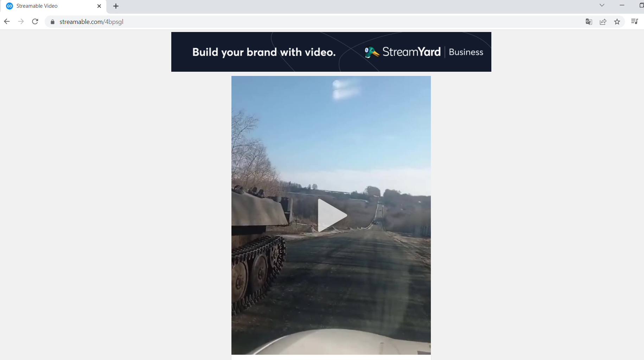The height and width of the screenshot is (360, 644).
Task: View site information lock icon
Action: (52, 22)
